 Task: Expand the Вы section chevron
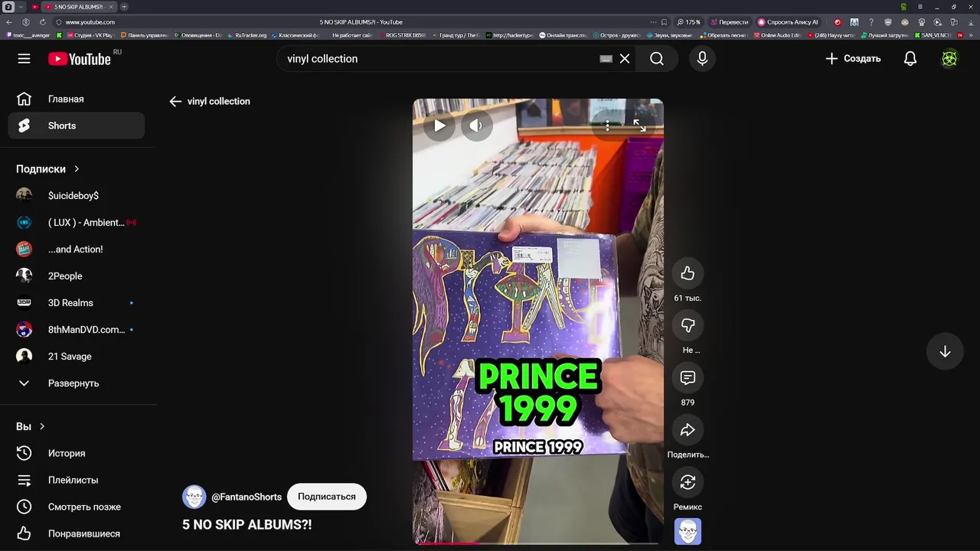[x=42, y=426]
